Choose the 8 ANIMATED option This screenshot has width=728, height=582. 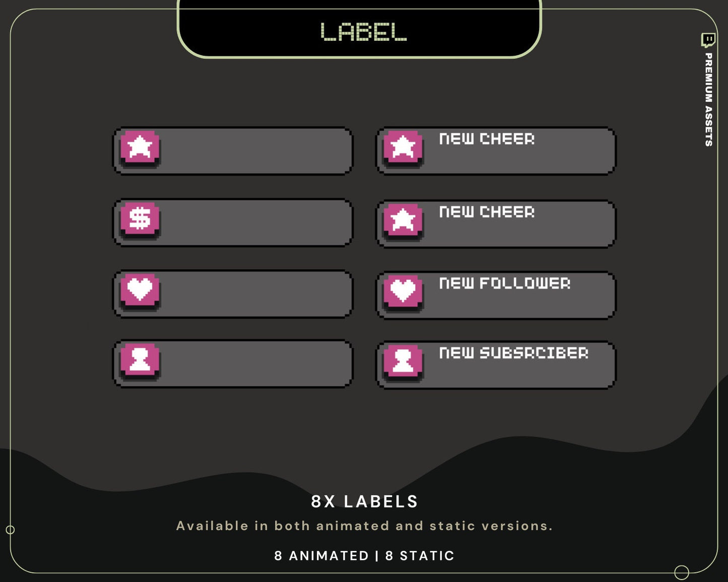321,556
